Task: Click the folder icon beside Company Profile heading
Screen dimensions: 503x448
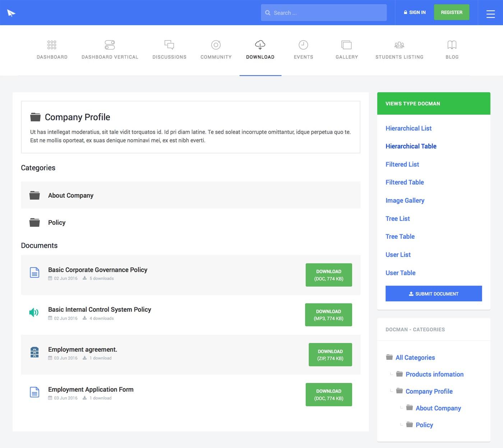Action: (35, 117)
